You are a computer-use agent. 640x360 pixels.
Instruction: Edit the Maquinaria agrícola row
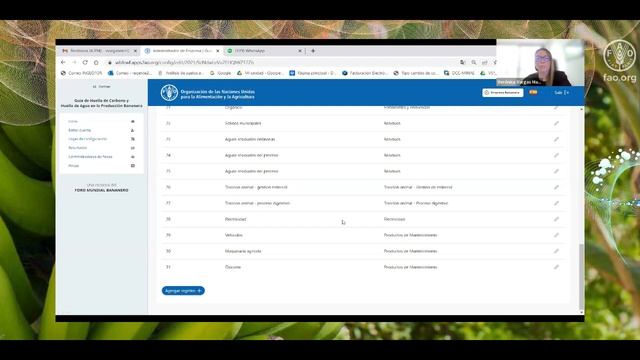pos(556,251)
